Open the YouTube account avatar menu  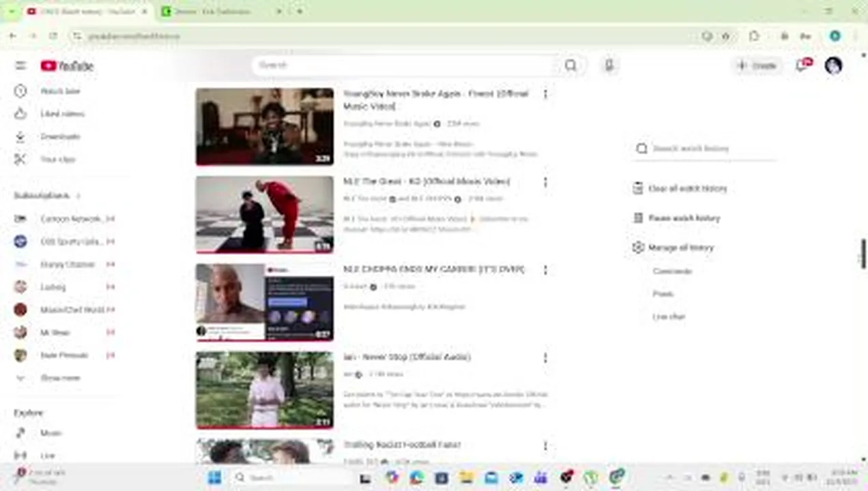[x=833, y=65]
